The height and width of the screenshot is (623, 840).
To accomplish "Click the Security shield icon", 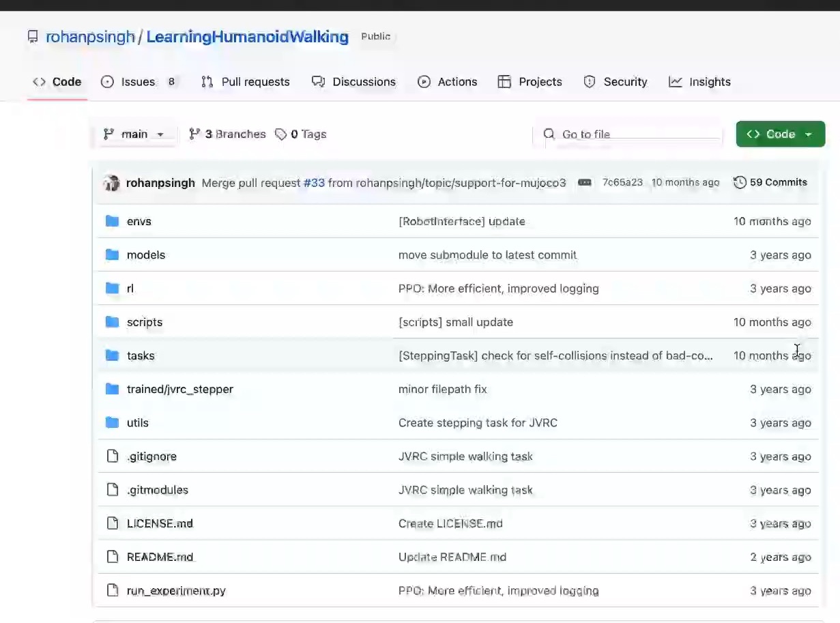I will click(x=590, y=82).
